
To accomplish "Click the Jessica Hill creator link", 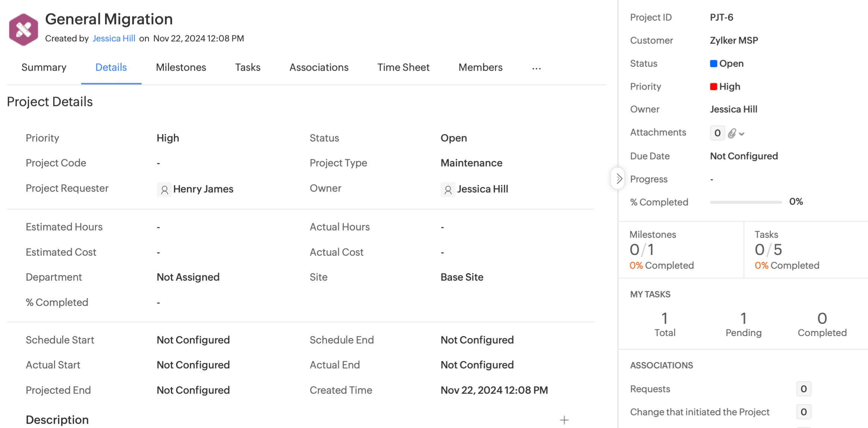I will [x=114, y=38].
